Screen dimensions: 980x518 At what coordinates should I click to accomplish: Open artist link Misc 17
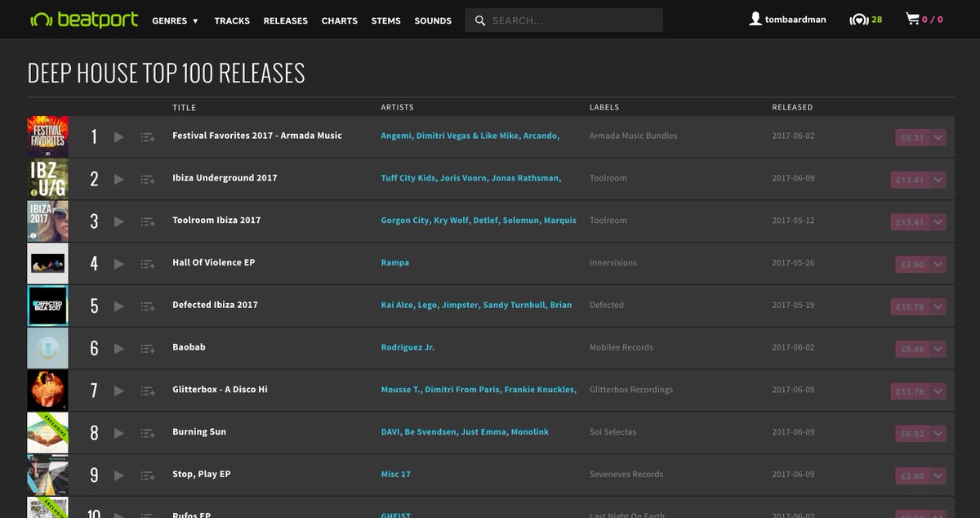pos(396,475)
